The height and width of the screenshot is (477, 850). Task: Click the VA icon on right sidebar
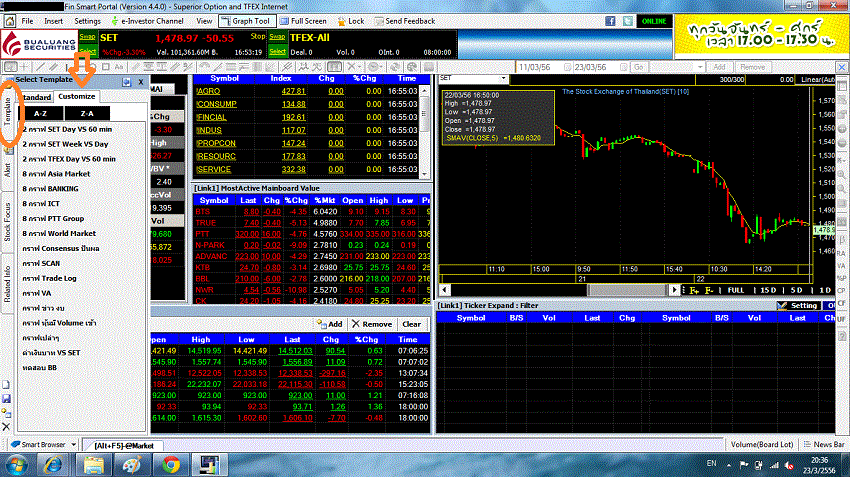(x=841, y=266)
